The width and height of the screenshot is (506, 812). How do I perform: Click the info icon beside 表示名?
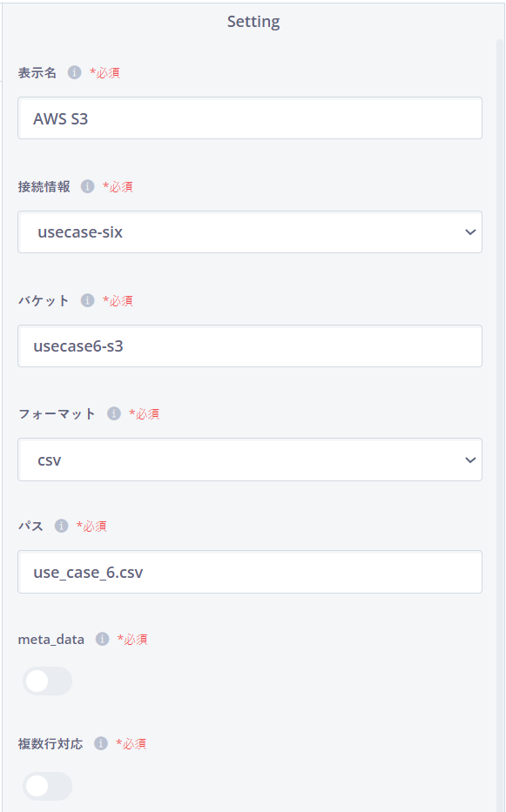tap(75, 72)
